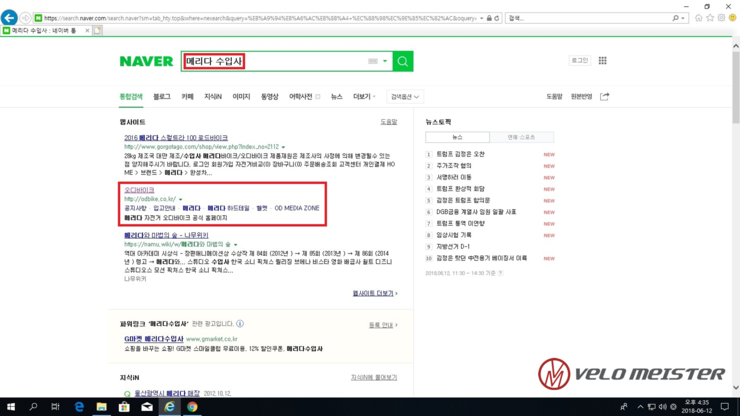Switch to 지식iN tab
This screenshot has height=416, width=740.
click(213, 96)
